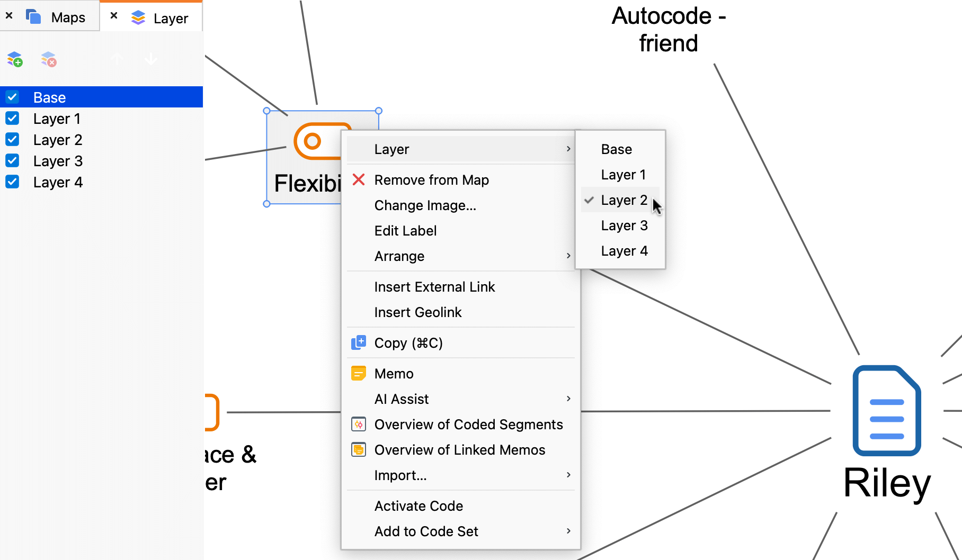Assign to Layer 4 in submenu
Image resolution: width=962 pixels, height=560 pixels.
(x=620, y=251)
